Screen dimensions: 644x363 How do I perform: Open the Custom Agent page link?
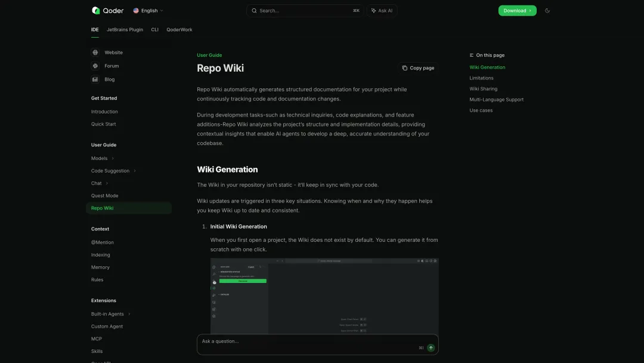coord(107,327)
